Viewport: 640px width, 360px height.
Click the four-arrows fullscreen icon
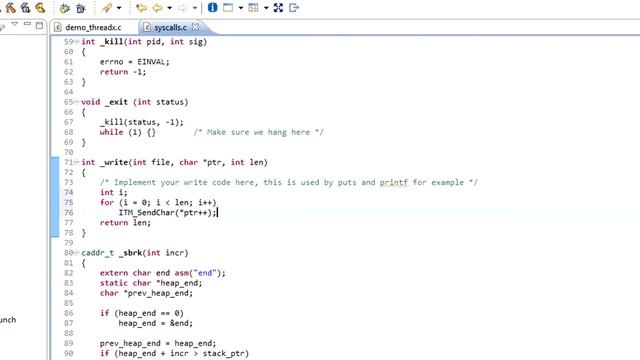278,7
